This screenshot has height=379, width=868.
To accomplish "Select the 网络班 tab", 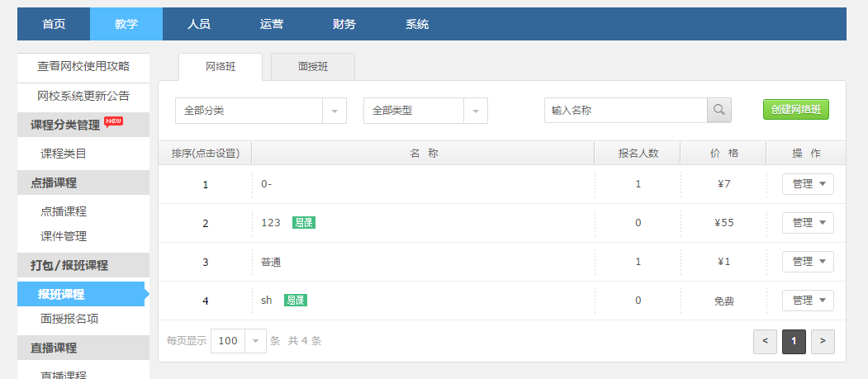I will [221, 67].
